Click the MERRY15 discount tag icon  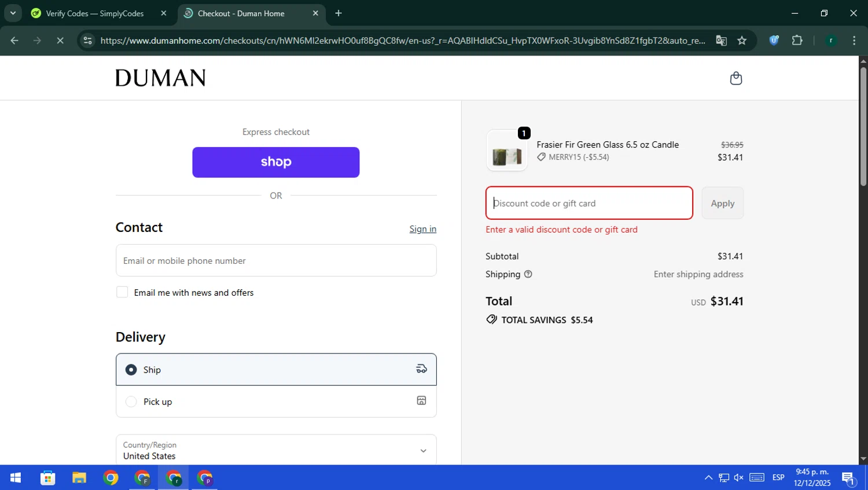point(541,157)
